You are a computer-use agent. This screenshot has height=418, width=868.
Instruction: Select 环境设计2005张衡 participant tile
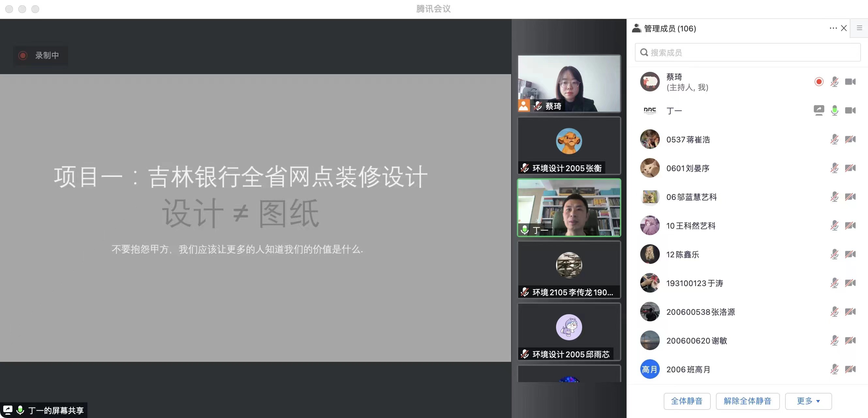coord(569,146)
